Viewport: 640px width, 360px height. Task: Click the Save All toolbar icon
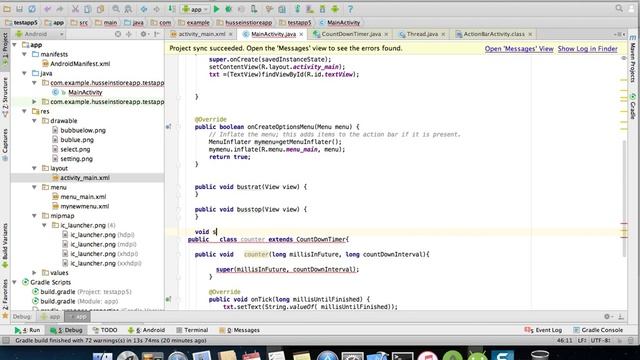pyautogui.click(x=19, y=9)
